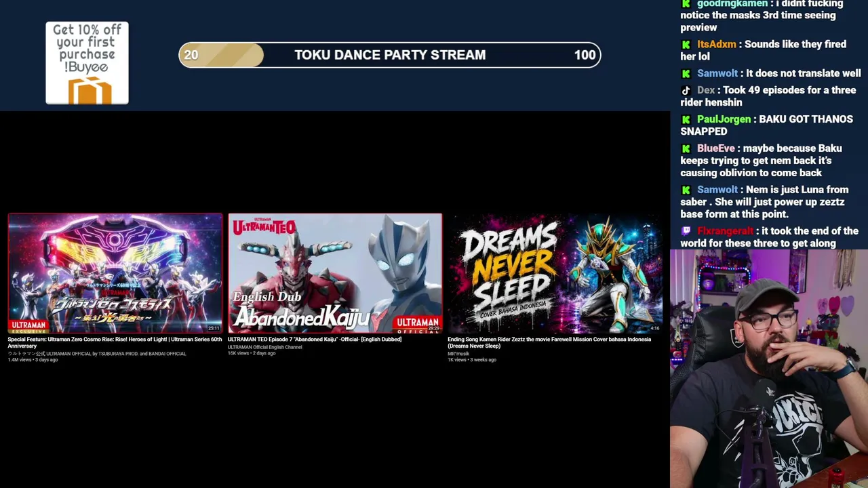Click the Ultraman Exclusive badge on the Zero Cosmo thumbnail
Image resolution: width=868 pixels, height=488 pixels.
[x=28, y=327]
